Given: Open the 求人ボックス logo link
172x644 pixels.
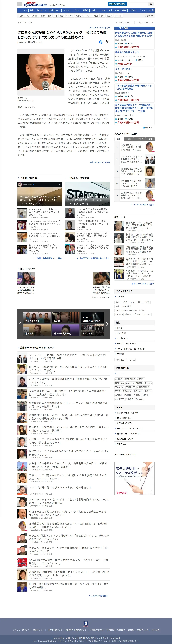Looking at the screenshot, I should coord(148,127).
